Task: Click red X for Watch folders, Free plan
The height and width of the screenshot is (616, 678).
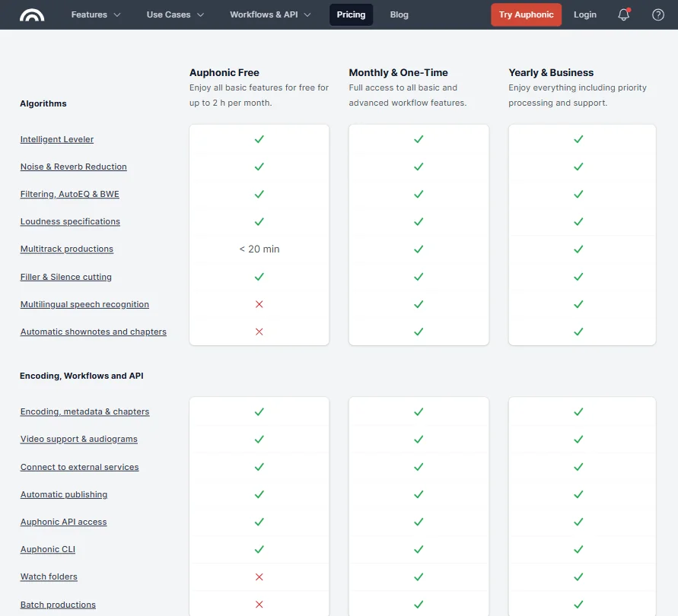Action: 259,576
